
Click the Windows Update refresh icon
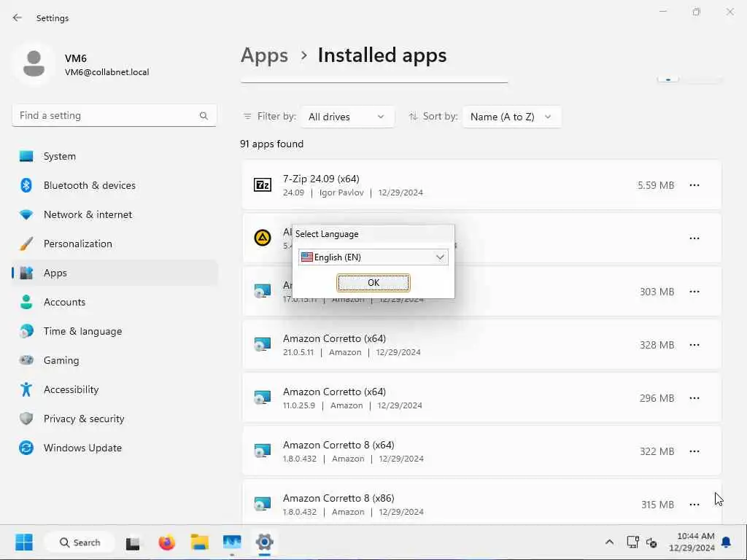(x=26, y=448)
